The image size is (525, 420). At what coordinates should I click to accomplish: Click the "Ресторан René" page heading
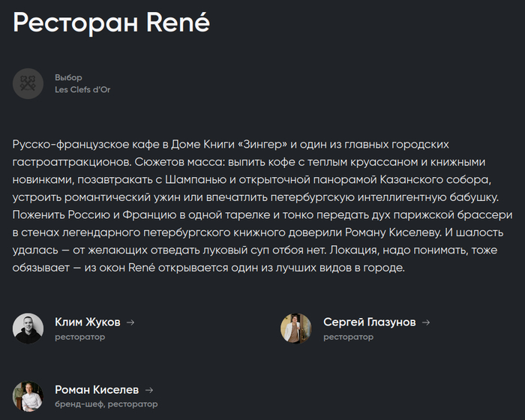click(112, 22)
